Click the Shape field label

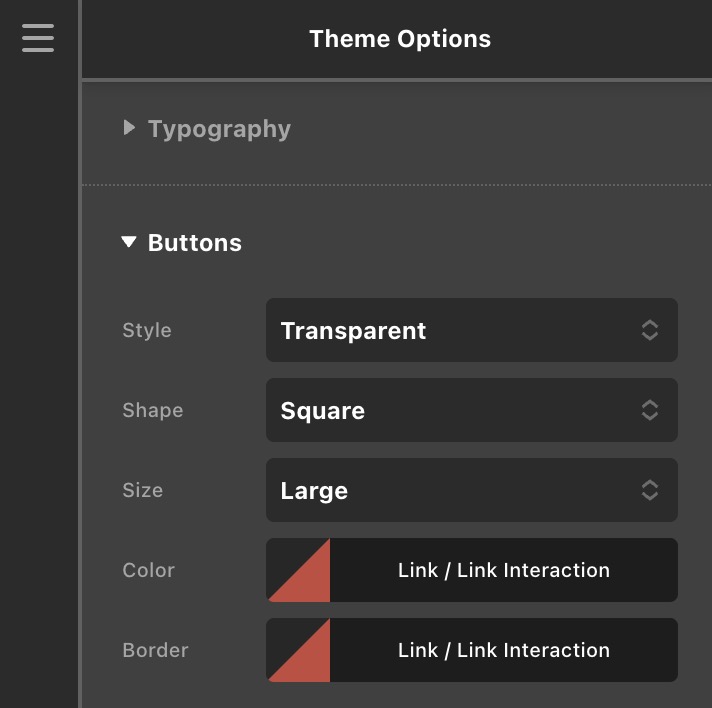152,410
